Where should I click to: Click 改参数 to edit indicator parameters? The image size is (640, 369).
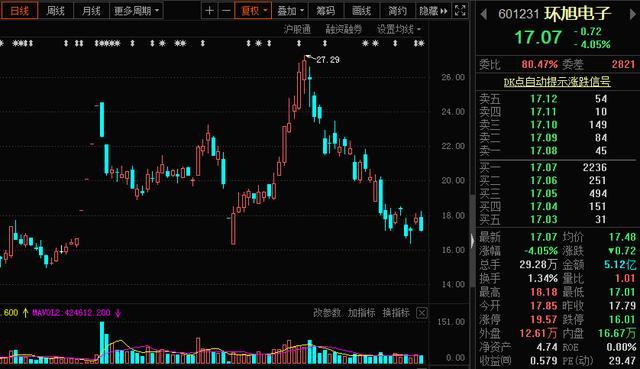pos(327,313)
